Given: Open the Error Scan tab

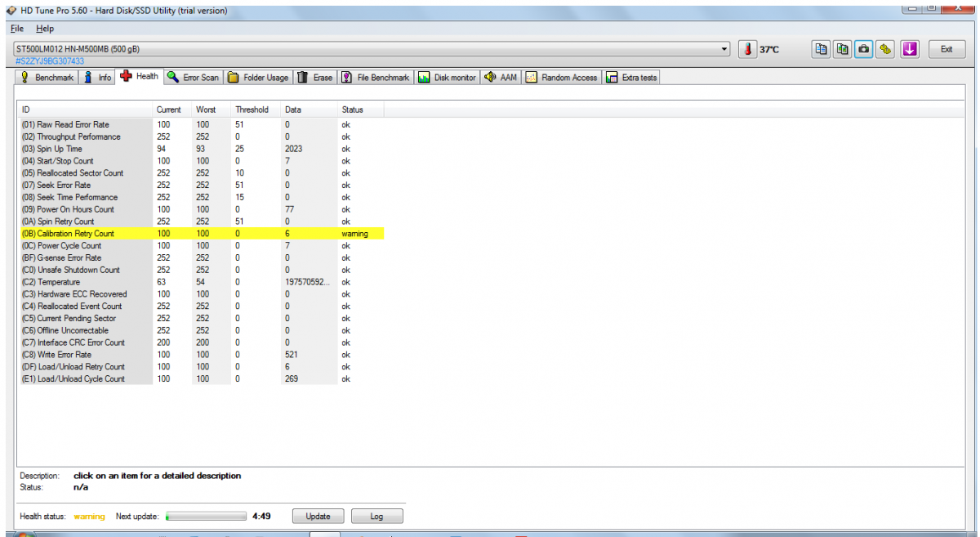Looking at the screenshot, I should [192, 77].
